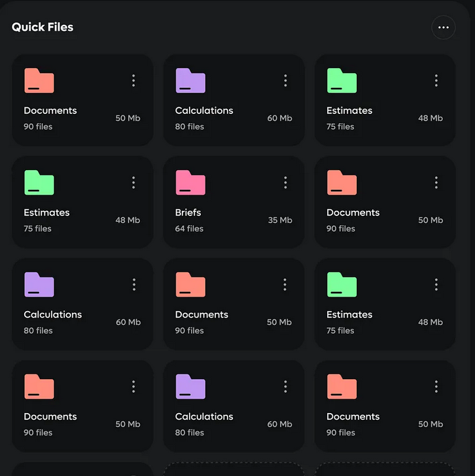Image resolution: width=475 pixels, height=476 pixels.
Task: Open the third-row Documents card's three-dot menu
Action: click(x=285, y=284)
